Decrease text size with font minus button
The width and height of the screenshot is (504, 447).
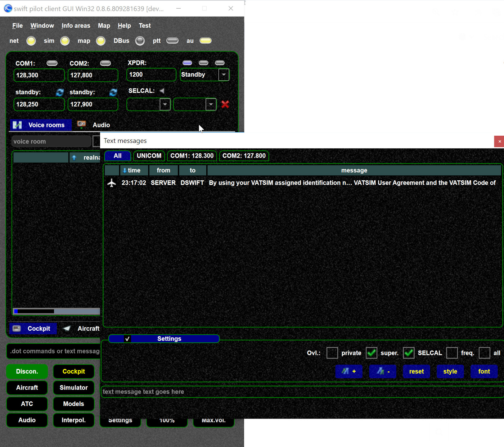click(383, 371)
